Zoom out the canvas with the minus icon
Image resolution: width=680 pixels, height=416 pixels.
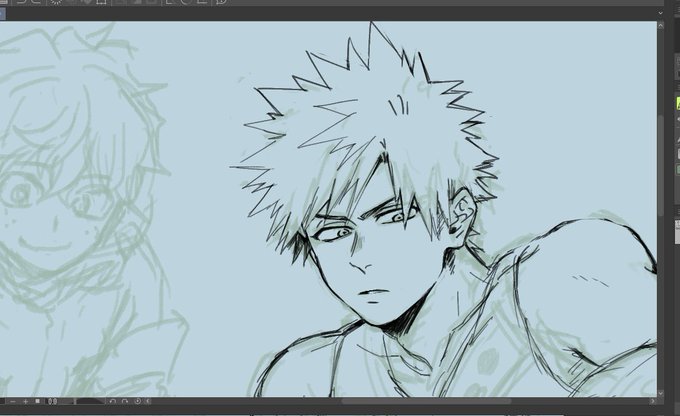[x=13, y=402]
